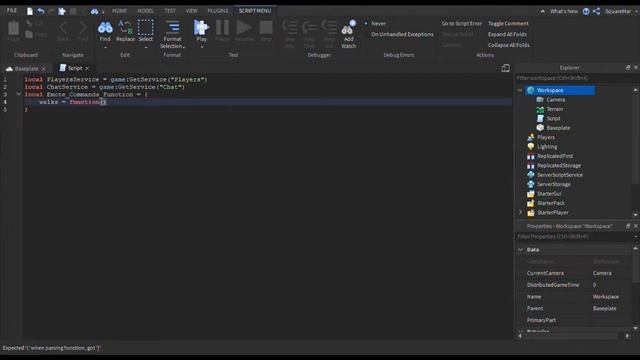Click the share icon in the top right
This screenshot has width=640, height=360.
(596, 11)
